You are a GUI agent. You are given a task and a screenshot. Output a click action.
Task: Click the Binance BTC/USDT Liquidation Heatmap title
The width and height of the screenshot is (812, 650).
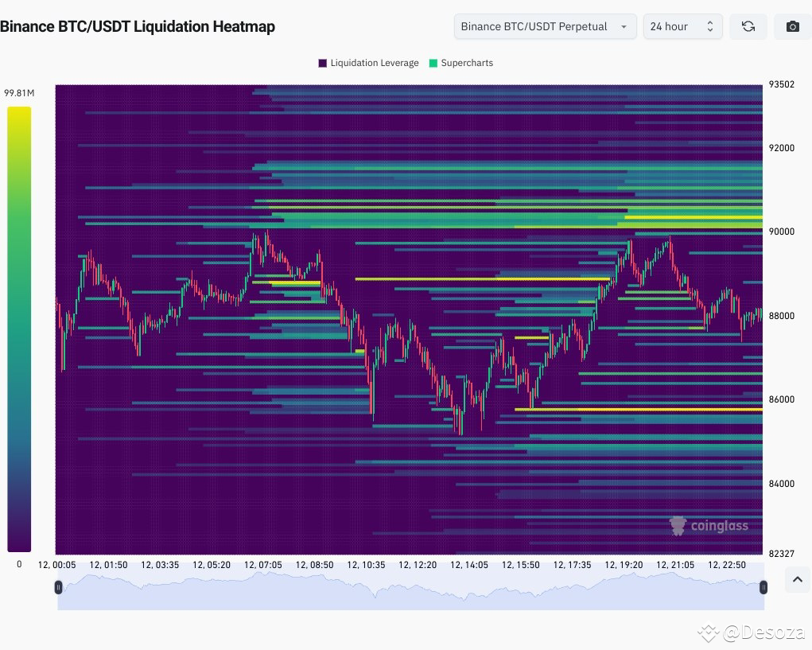pyautogui.click(x=138, y=26)
